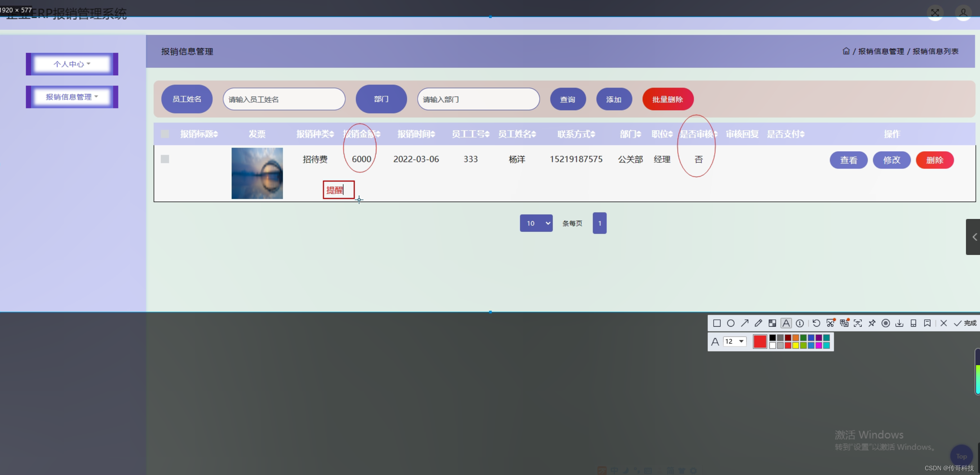Select the numbered step annotation tool
Viewport: 980px width, 475px height.
(800, 323)
